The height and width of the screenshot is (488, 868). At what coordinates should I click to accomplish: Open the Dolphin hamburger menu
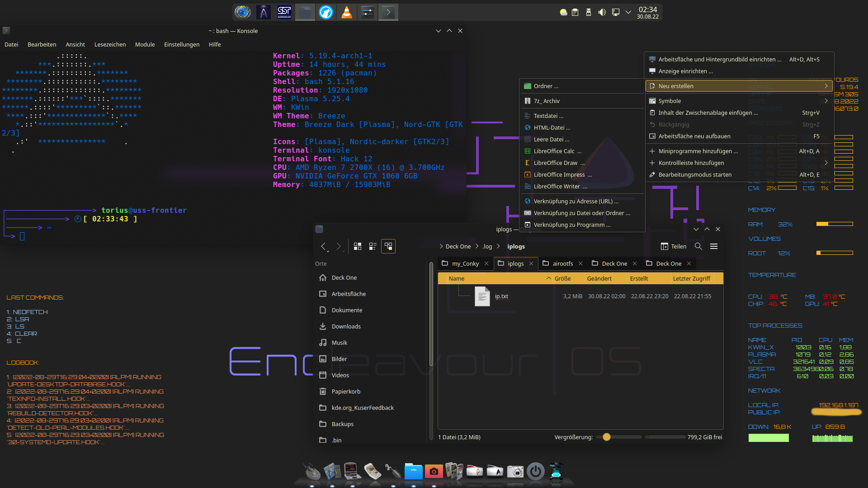pos(714,246)
